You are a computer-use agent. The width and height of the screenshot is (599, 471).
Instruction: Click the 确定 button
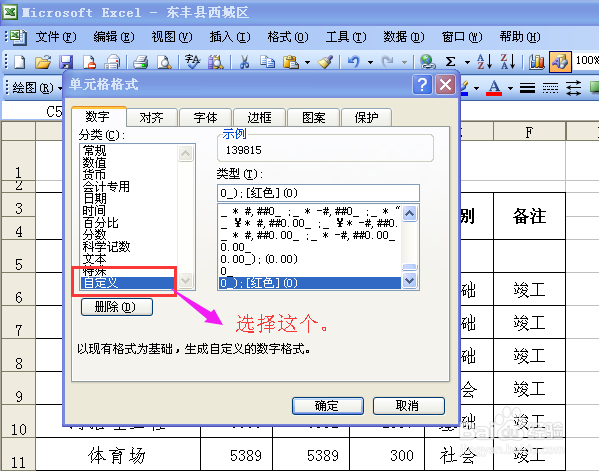tap(327, 406)
